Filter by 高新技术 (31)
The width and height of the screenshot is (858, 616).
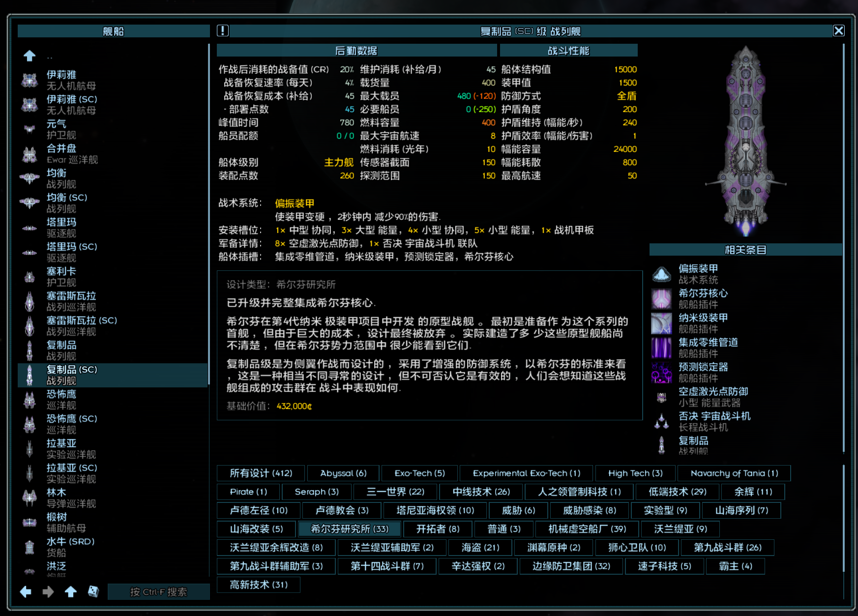[259, 585]
